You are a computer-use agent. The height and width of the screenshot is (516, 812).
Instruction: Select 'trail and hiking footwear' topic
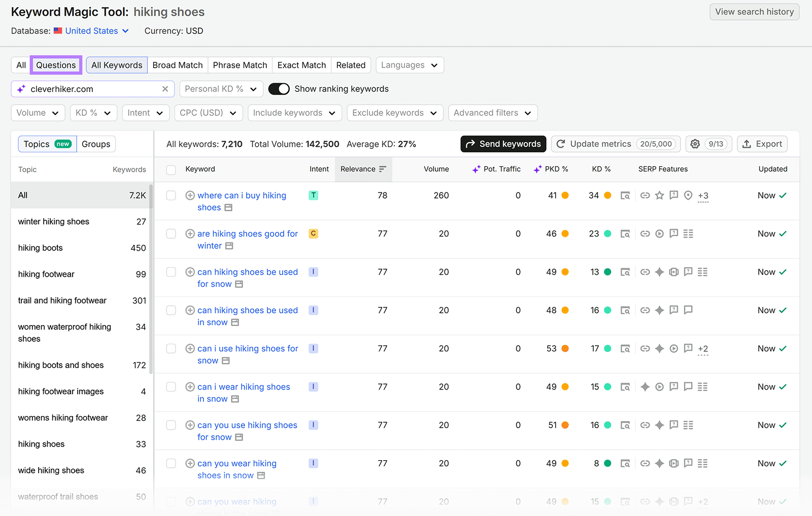coord(82,301)
